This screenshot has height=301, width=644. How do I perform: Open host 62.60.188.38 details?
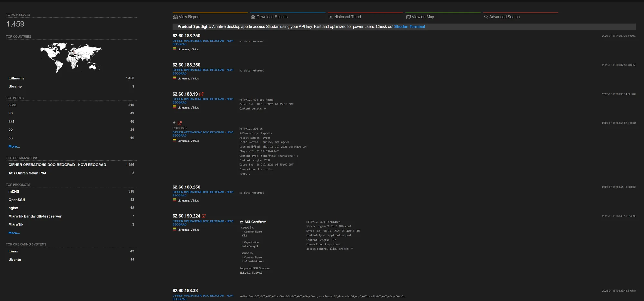(x=185, y=290)
